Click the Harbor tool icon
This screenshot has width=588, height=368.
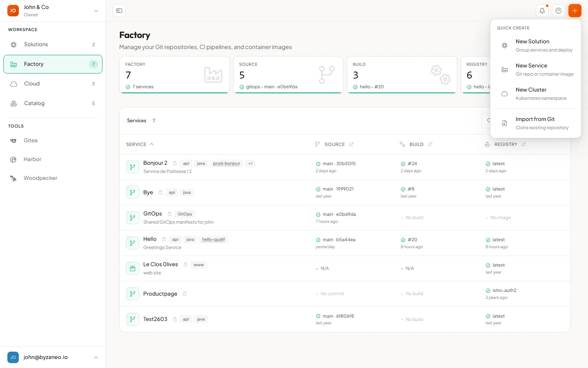(13, 159)
